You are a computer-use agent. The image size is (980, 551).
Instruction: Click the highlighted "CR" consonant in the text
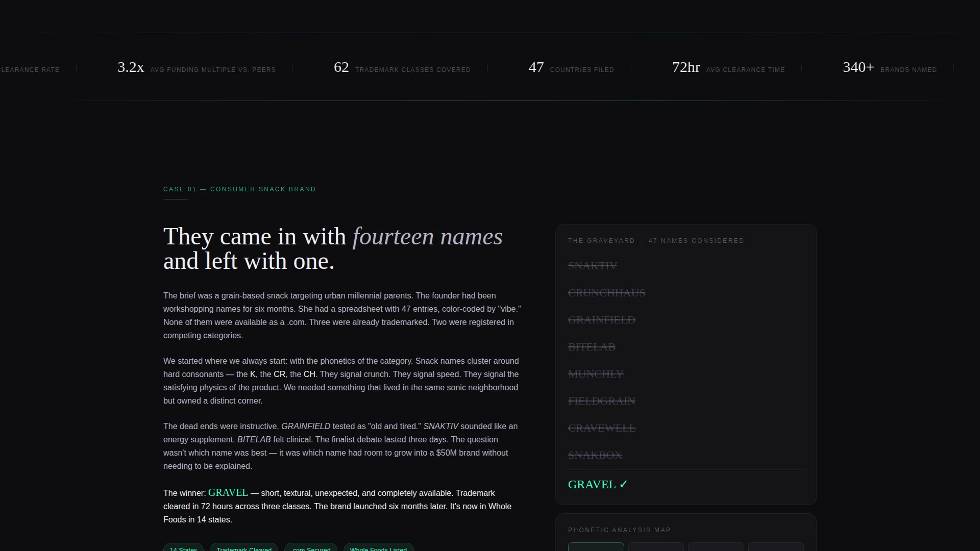(x=279, y=374)
